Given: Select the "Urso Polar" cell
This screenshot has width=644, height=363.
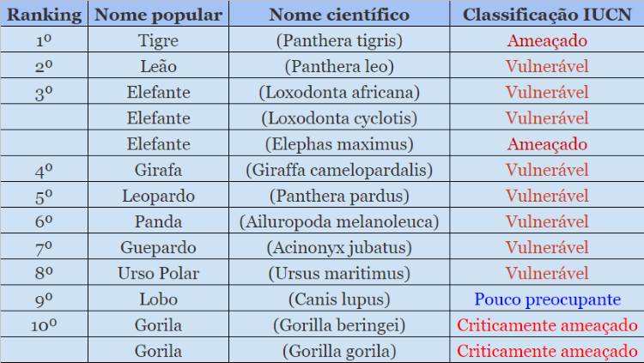Looking at the screenshot, I should [x=158, y=274].
